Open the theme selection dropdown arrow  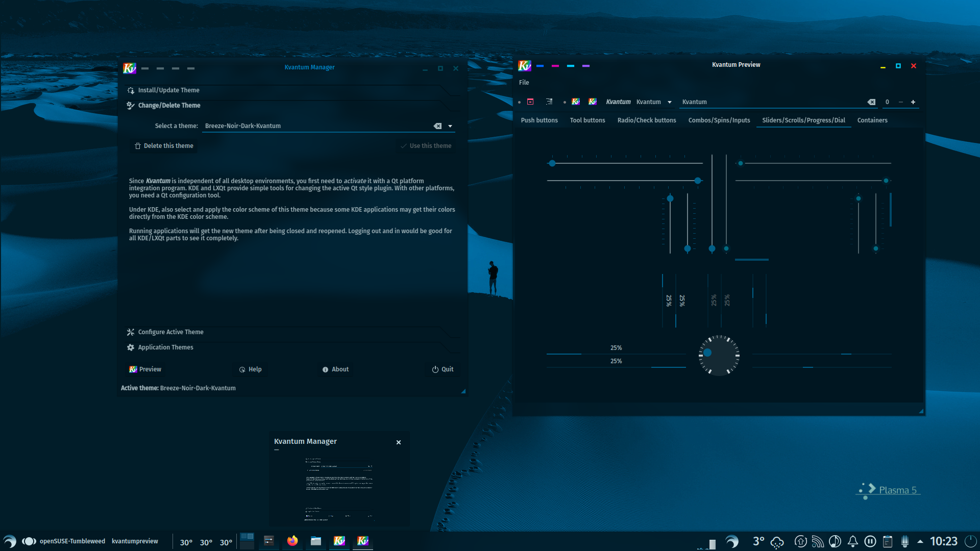coord(450,126)
